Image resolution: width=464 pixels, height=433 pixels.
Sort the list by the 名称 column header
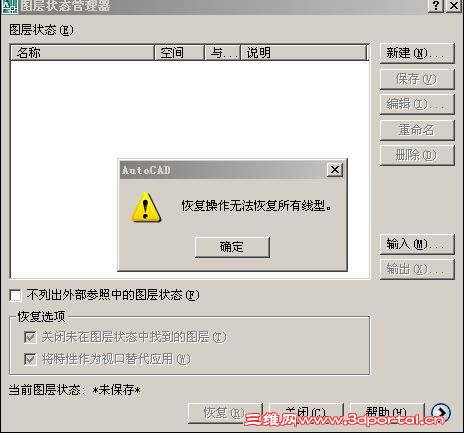point(83,53)
